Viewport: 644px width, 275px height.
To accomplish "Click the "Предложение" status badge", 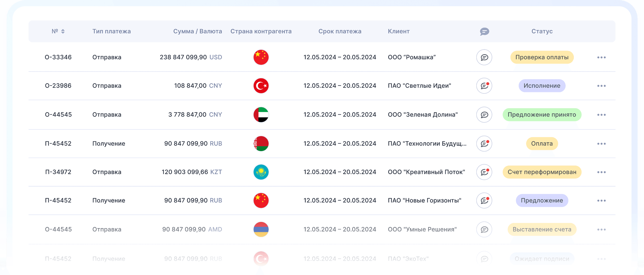I will [542, 201].
